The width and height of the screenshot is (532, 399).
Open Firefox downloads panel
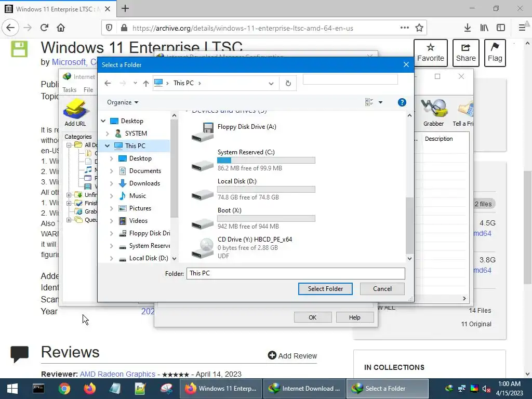[468, 28]
